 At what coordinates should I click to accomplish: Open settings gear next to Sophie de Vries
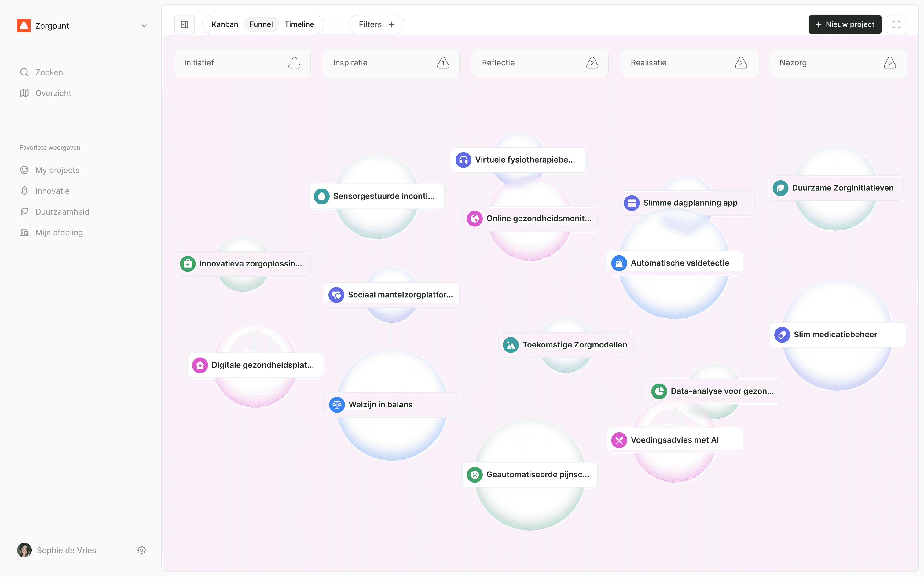click(141, 550)
